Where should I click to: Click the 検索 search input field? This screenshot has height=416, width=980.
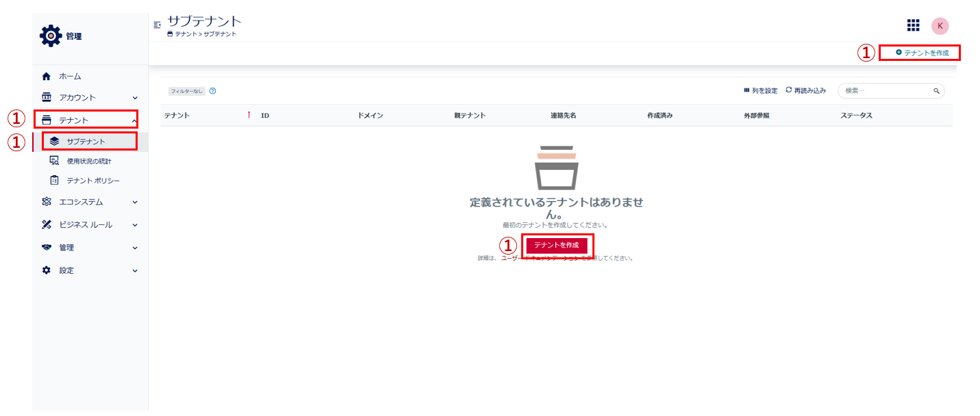click(x=885, y=91)
